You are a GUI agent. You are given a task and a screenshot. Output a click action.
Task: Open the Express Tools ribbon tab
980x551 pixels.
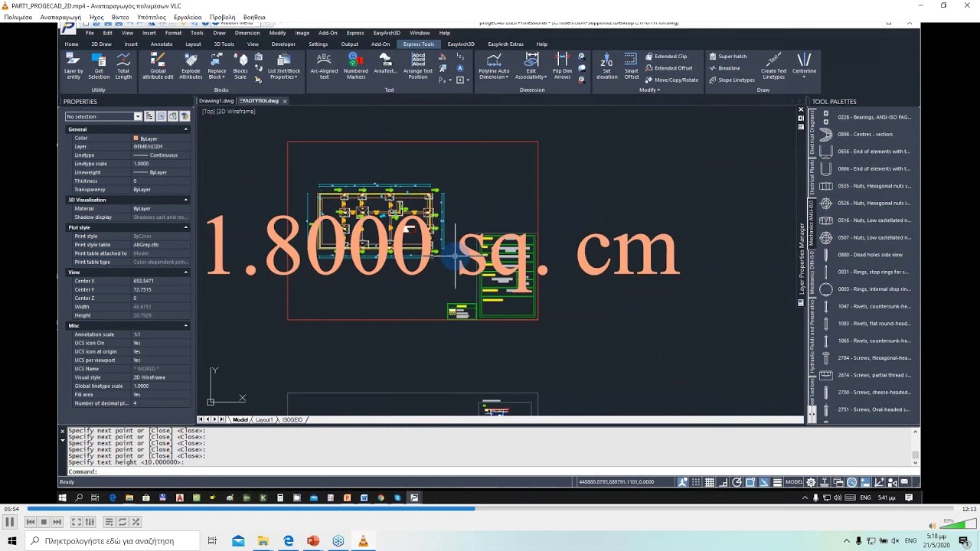pos(419,44)
